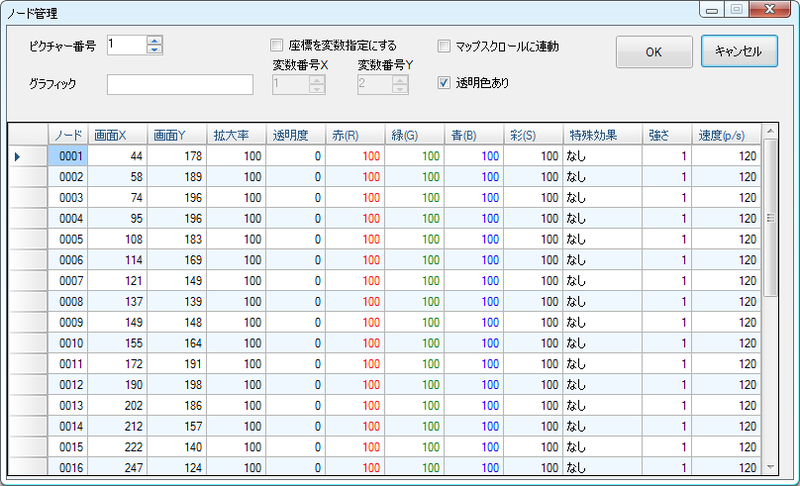Image resolution: width=800 pixels, height=486 pixels.
Task: Select the 画面X cell of node 0005
Action: (x=118, y=240)
